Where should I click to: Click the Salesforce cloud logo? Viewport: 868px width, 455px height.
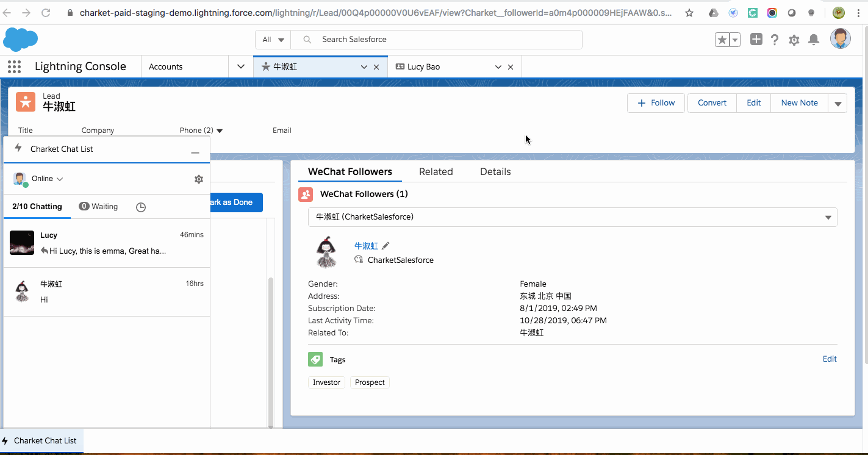pos(21,40)
